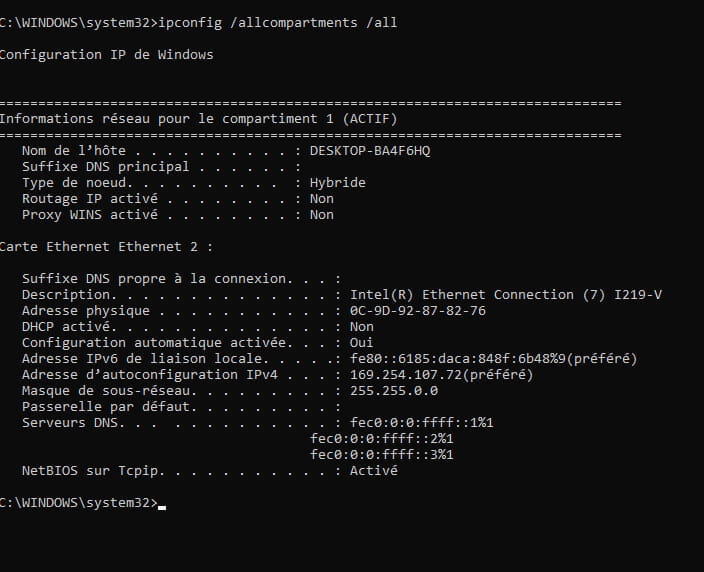The image size is (704, 572).
Task: Click the 'Non' value beside DHCP activé
Action: pos(361,326)
